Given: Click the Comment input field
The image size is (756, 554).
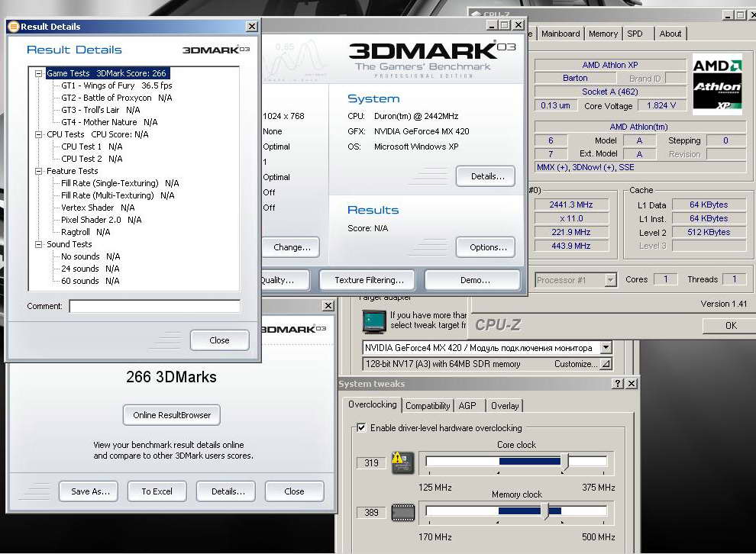Looking at the screenshot, I should (154, 306).
